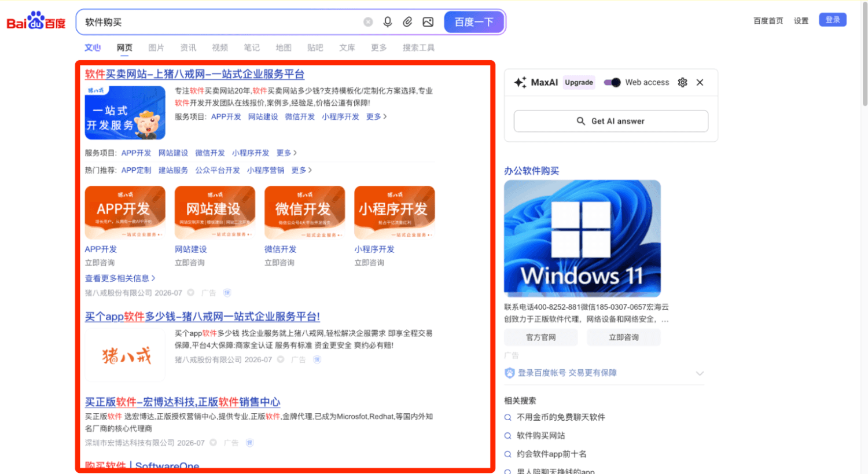Click the 保 shield badge on the 深圳市宏博达科技有限公司 row
This screenshot has width=868, height=474.
tap(250, 443)
